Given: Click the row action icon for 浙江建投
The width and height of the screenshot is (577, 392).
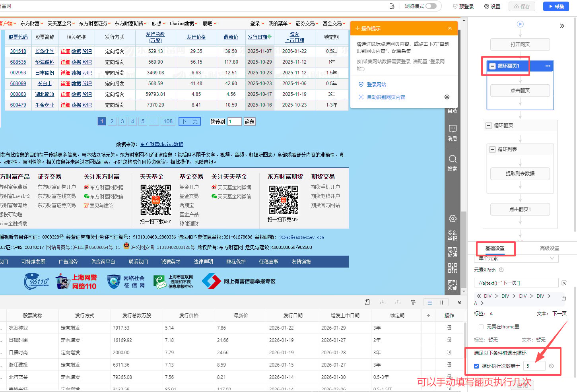Looking at the screenshot, I should point(449,365).
